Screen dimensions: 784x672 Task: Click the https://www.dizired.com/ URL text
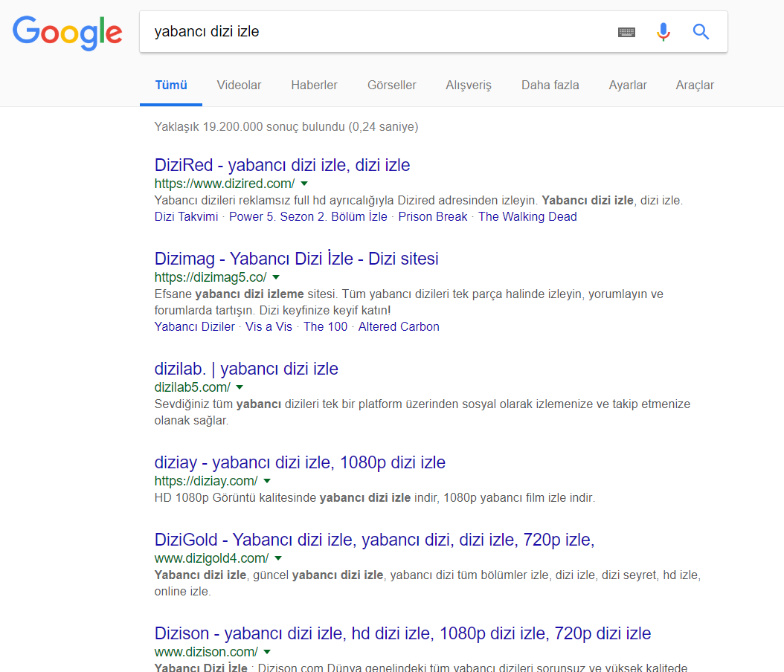[225, 184]
